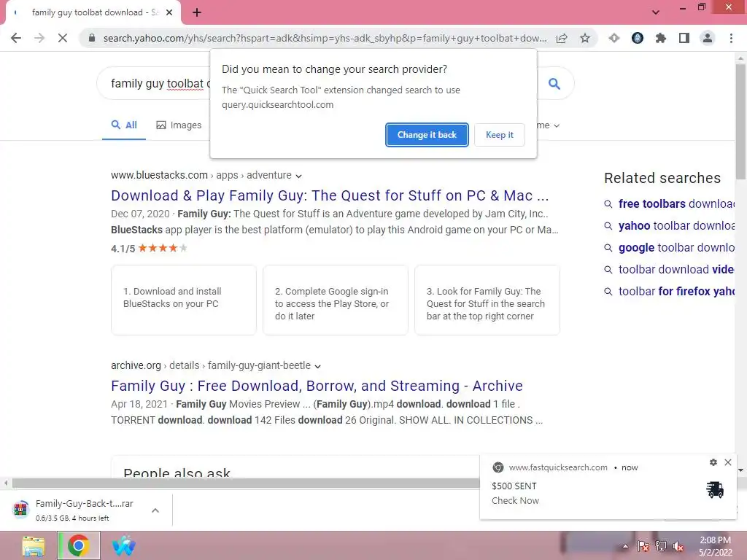This screenshot has height=560, width=747.
Task: Stop loading the page
Action: (x=63, y=38)
